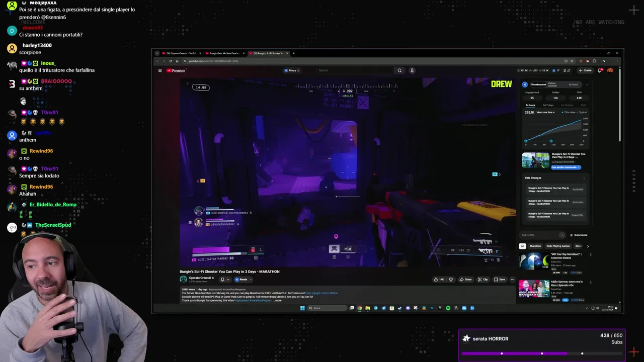Open OperatorDrewski channel name link
This screenshot has height=362, width=644.
click(201, 278)
